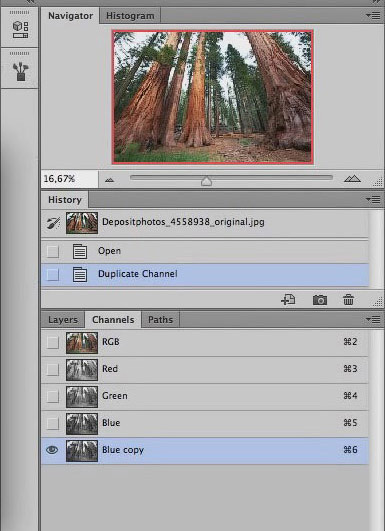Click the Red channel thumbnail
Image resolution: width=385 pixels, height=531 pixels.
click(x=82, y=370)
